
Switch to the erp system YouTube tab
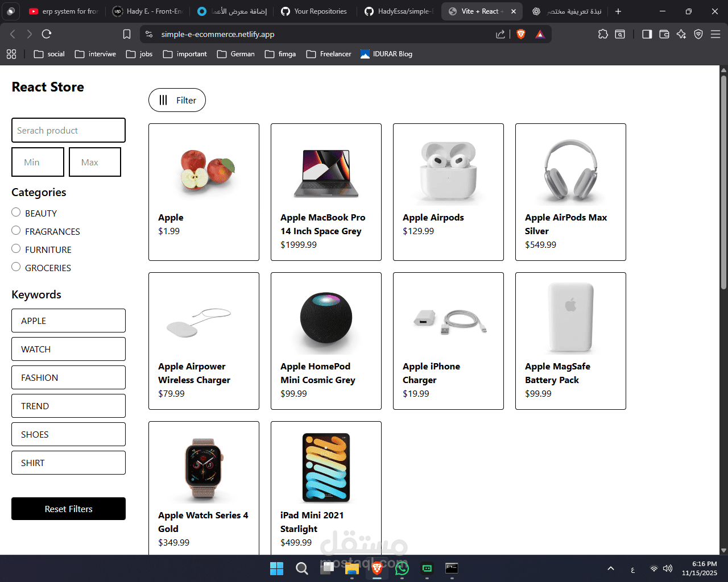point(63,11)
